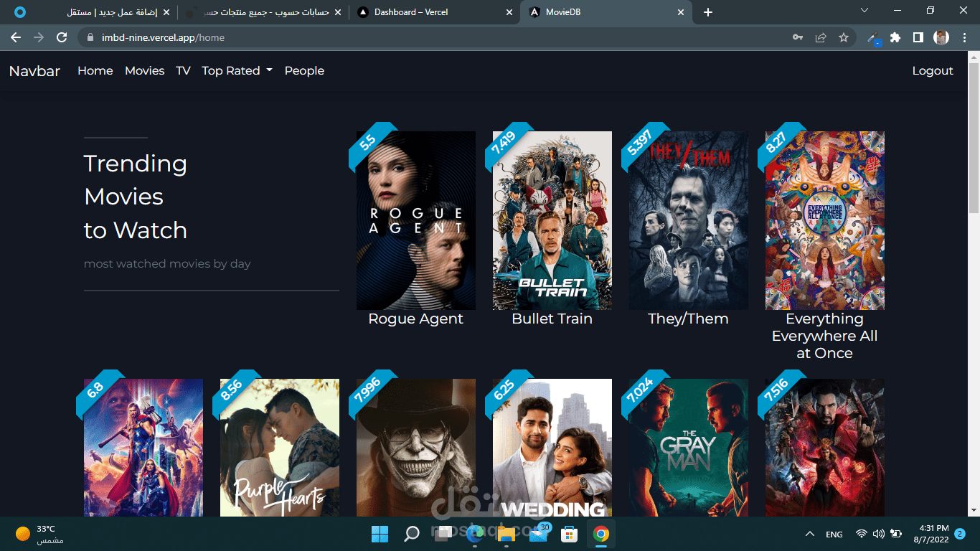
Task: Click the back navigation arrow
Action: pos(16,37)
